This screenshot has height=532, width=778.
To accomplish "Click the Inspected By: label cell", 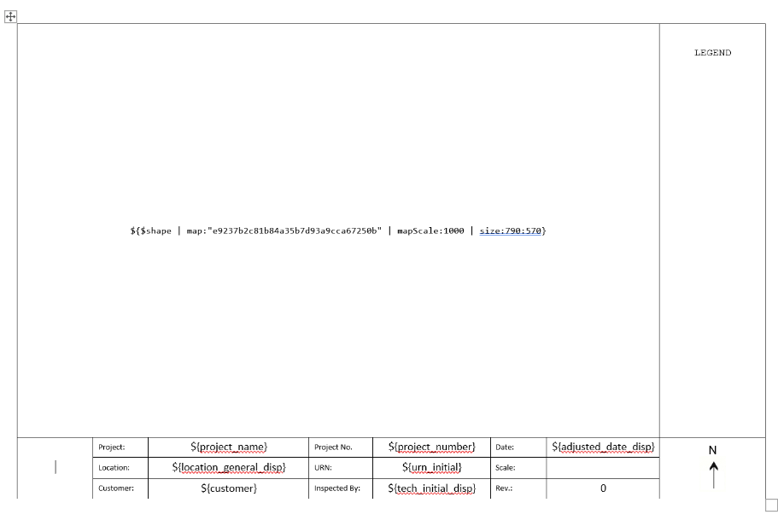I will point(339,488).
